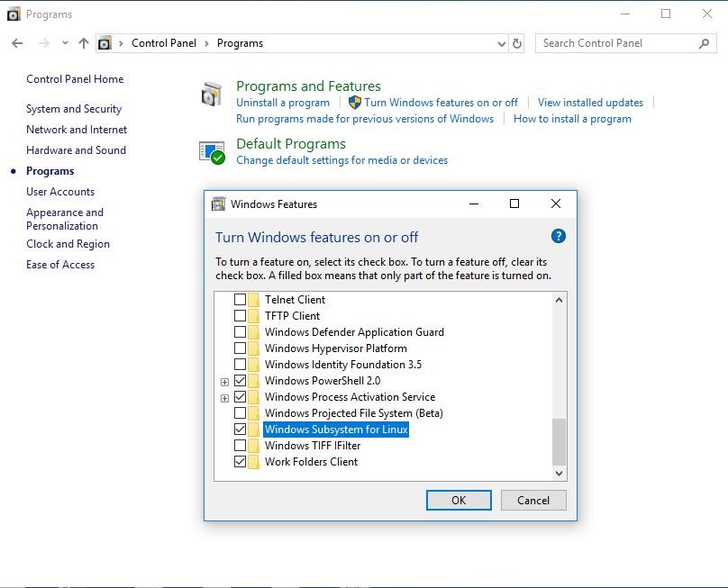
Task: Open the Windows Features help icon
Action: (558, 236)
